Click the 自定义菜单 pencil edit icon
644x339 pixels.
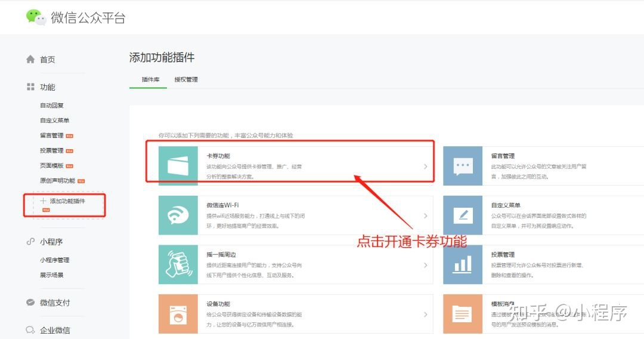pyautogui.click(x=463, y=215)
